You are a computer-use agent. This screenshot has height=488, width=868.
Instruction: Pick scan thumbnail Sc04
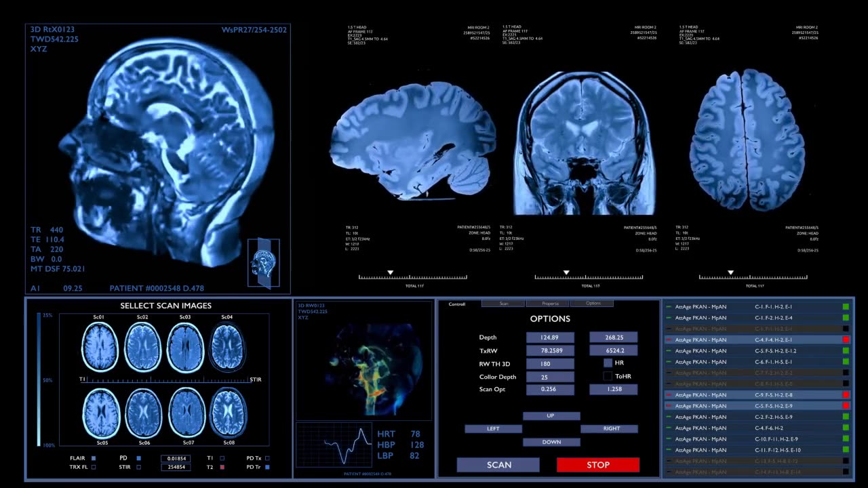tap(227, 346)
